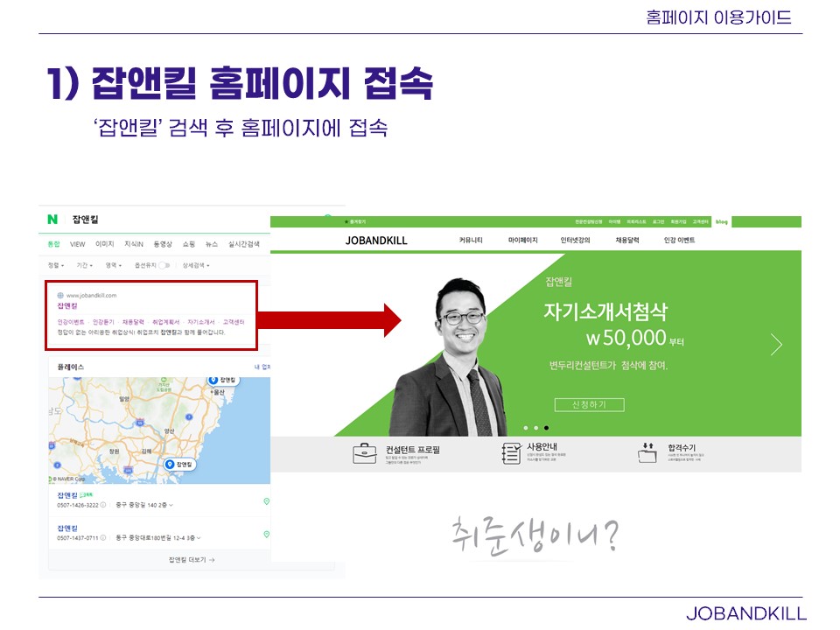Click info icon beside 0507-1426-3222
The width and height of the screenshot is (840, 630).
tap(103, 505)
